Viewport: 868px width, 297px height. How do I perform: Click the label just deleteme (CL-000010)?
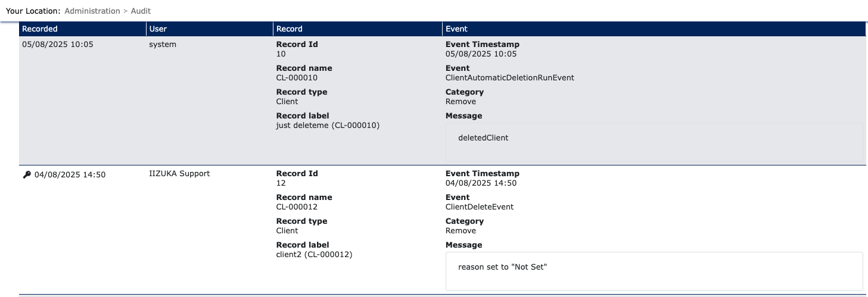328,126
